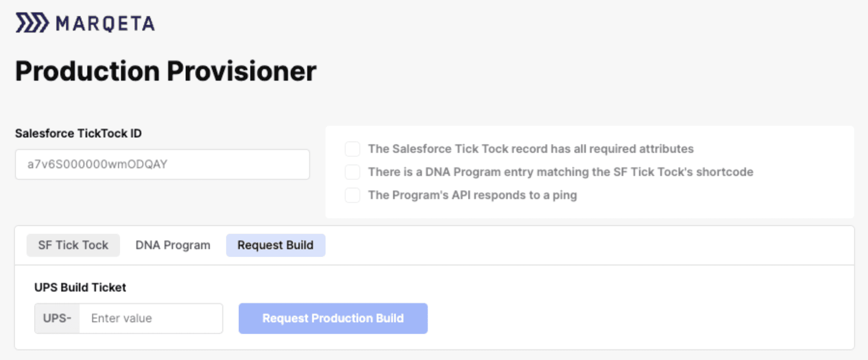Click the Salesforce TickTock ID label
The image size is (868, 360).
coord(79,133)
